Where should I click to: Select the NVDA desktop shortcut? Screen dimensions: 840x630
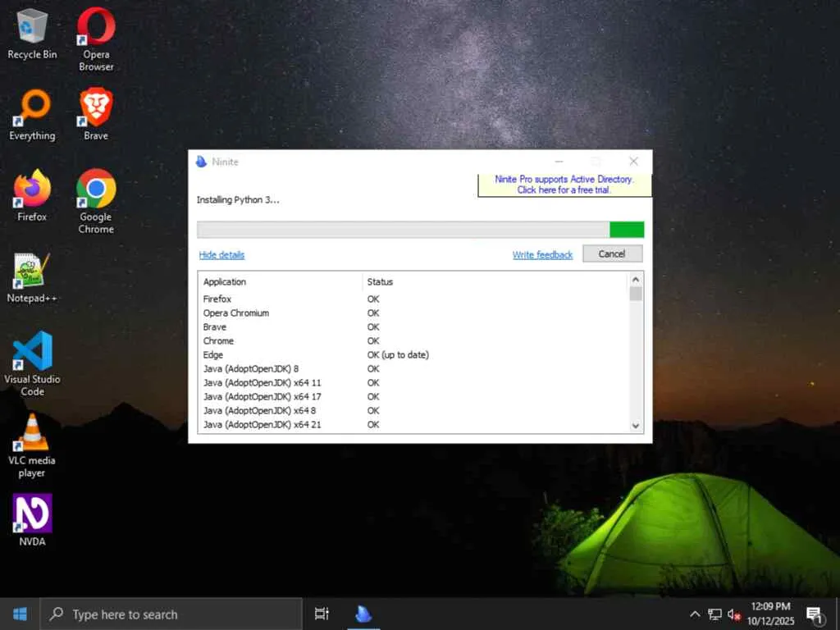point(32,520)
